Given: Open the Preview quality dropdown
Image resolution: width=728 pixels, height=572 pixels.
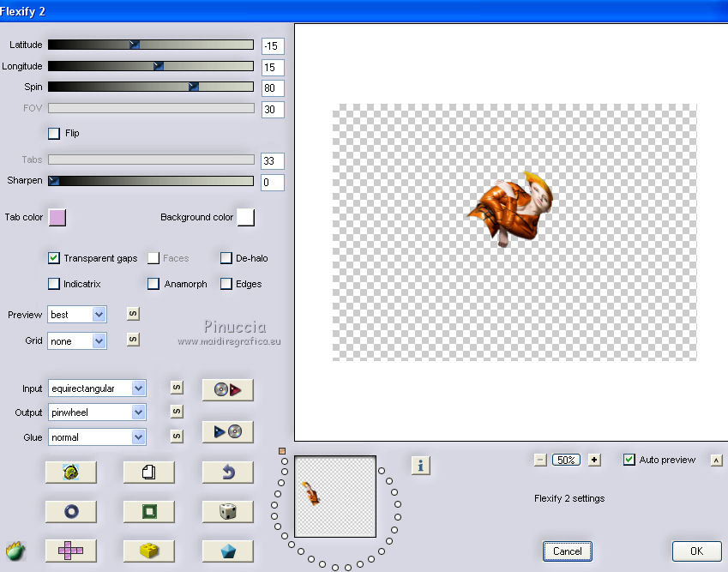Looking at the screenshot, I should pyautogui.click(x=77, y=315).
